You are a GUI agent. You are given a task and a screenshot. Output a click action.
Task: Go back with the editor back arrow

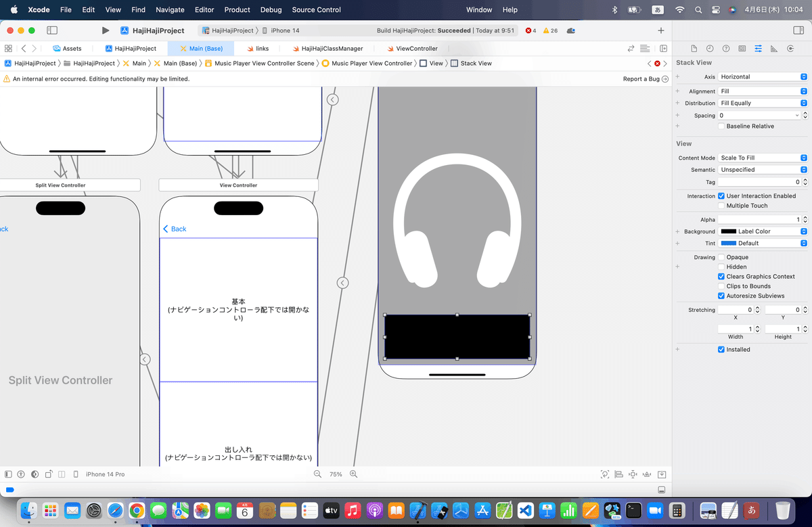pyautogui.click(x=24, y=49)
